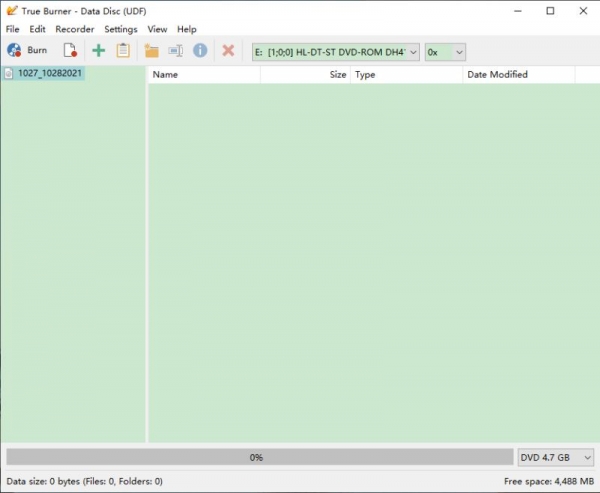The height and width of the screenshot is (493, 600).
Task: Click the Burn disc button
Action: [x=27, y=50]
